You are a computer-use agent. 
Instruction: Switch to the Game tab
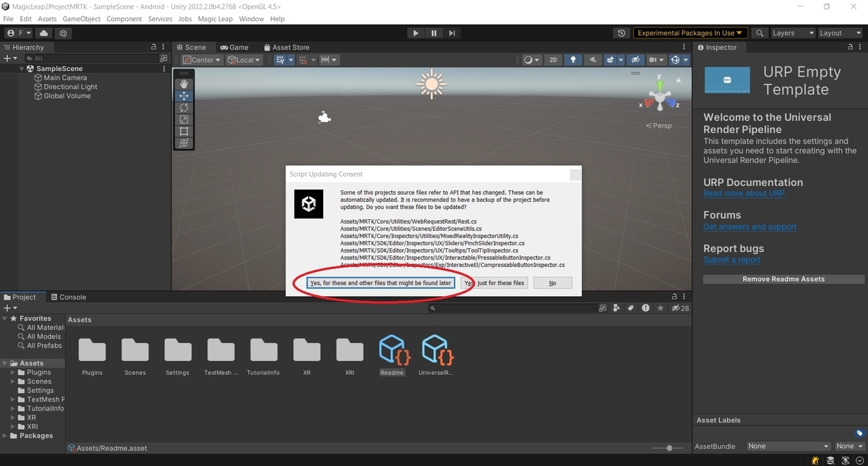click(234, 47)
